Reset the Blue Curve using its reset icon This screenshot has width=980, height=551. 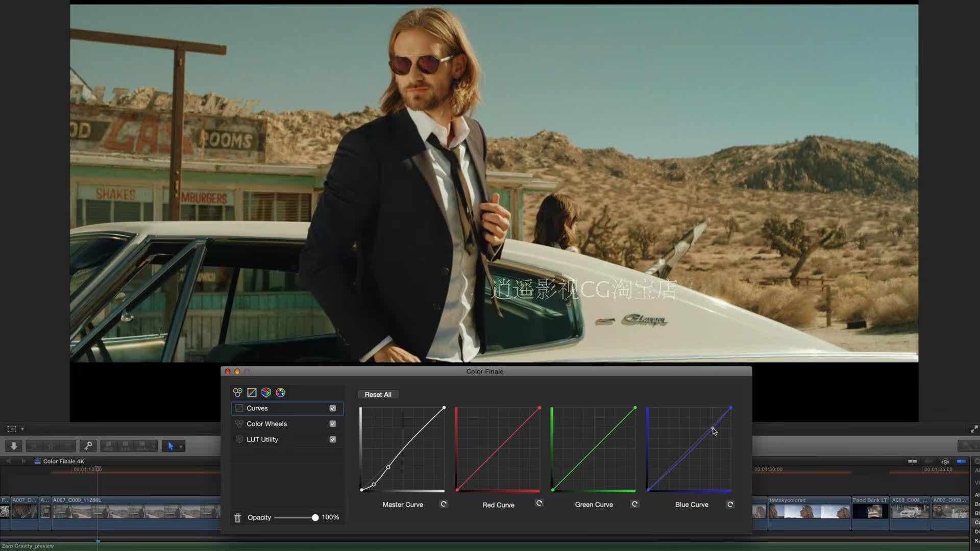pos(729,504)
